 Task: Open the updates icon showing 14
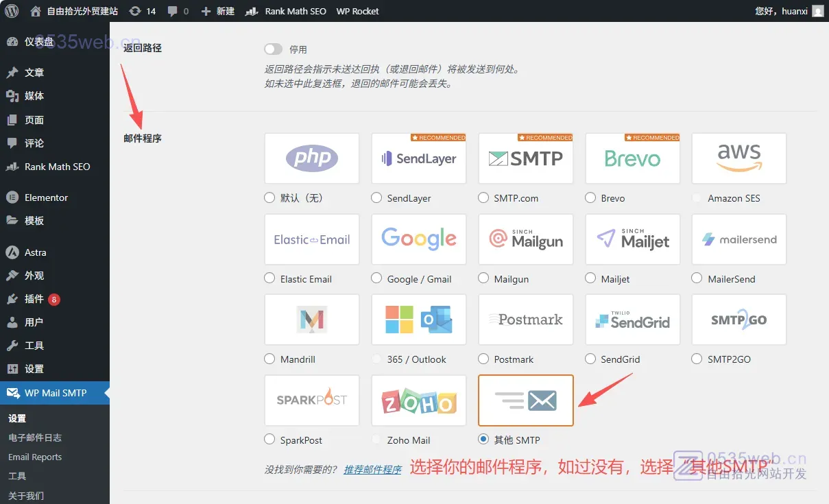[136, 11]
